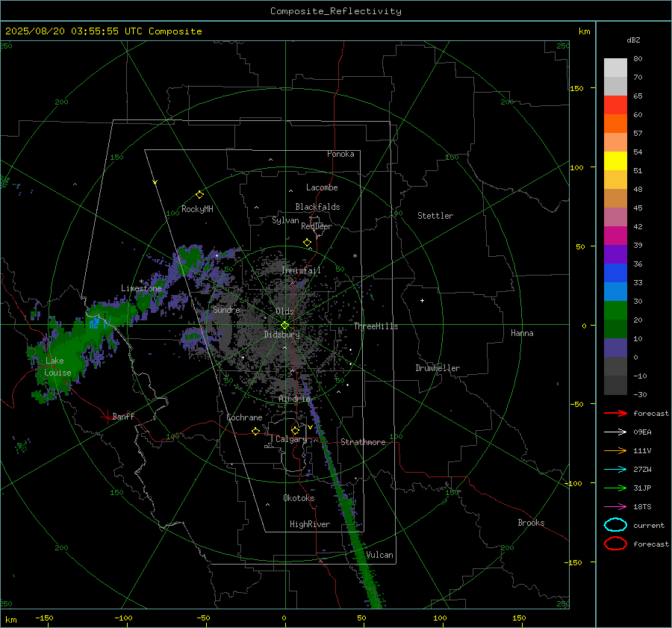Click the white 09EA arrow in legend

tap(615, 432)
